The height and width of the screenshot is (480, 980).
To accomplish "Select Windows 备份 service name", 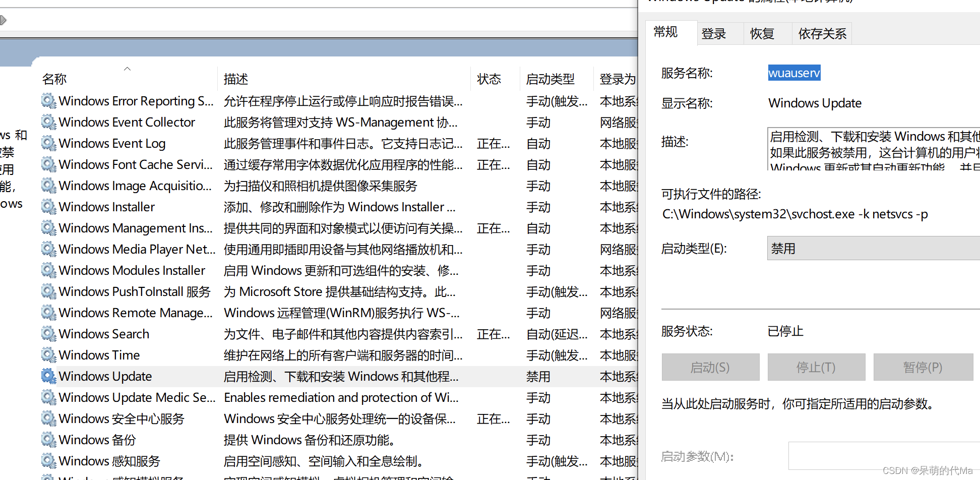I will (97, 440).
